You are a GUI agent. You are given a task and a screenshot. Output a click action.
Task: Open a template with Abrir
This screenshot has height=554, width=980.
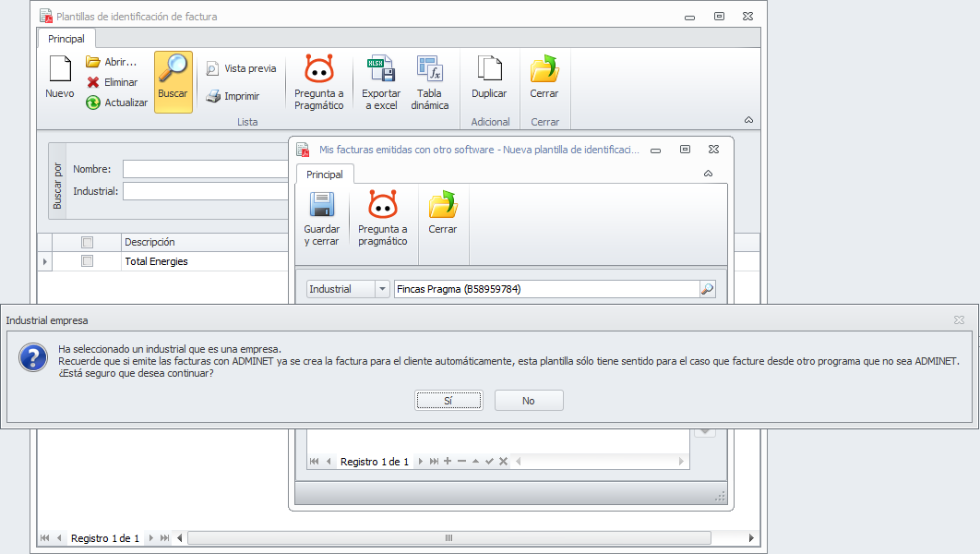pyautogui.click(x=112, y=62)
